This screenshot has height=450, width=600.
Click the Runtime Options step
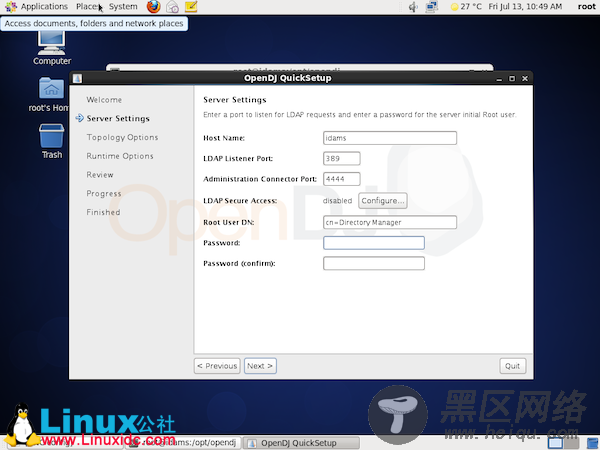[x=120, y=156]
